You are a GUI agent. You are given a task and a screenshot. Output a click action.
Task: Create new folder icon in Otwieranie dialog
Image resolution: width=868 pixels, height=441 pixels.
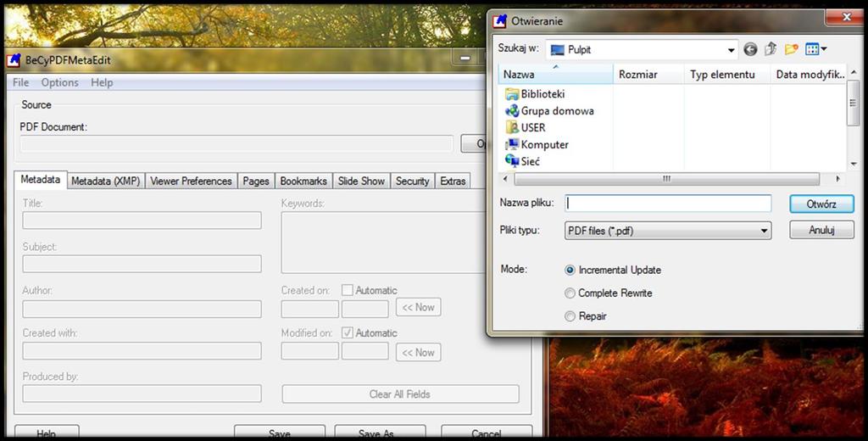point(791,50)
